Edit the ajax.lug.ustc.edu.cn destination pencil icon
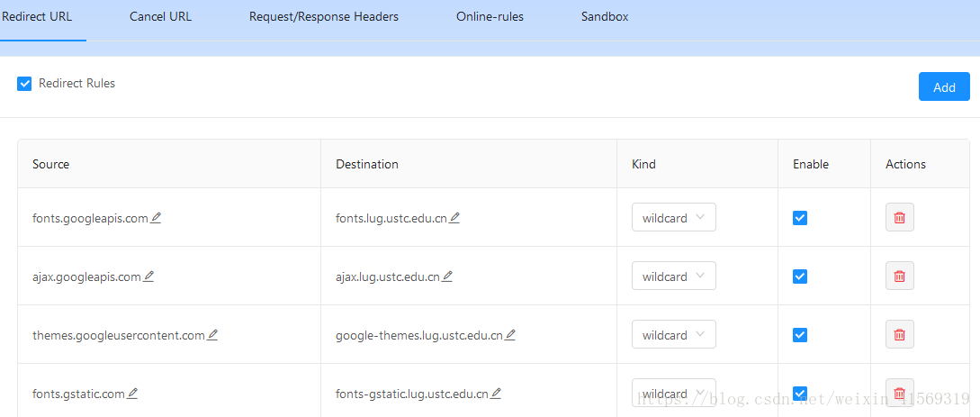The width and height of the screenshot is (980, 417). click(x=447, y=276)
